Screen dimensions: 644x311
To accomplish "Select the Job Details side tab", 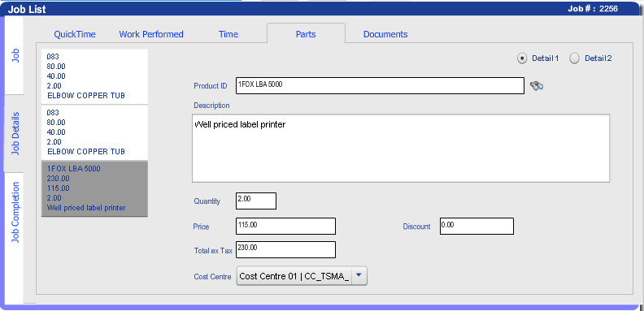I will (x=15, y=133).
